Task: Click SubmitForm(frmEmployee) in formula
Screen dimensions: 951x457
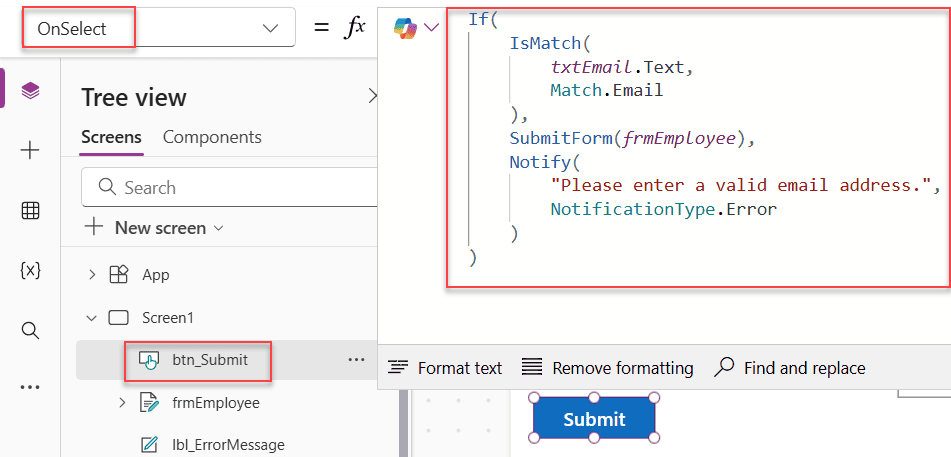Action: click(627, 138)
